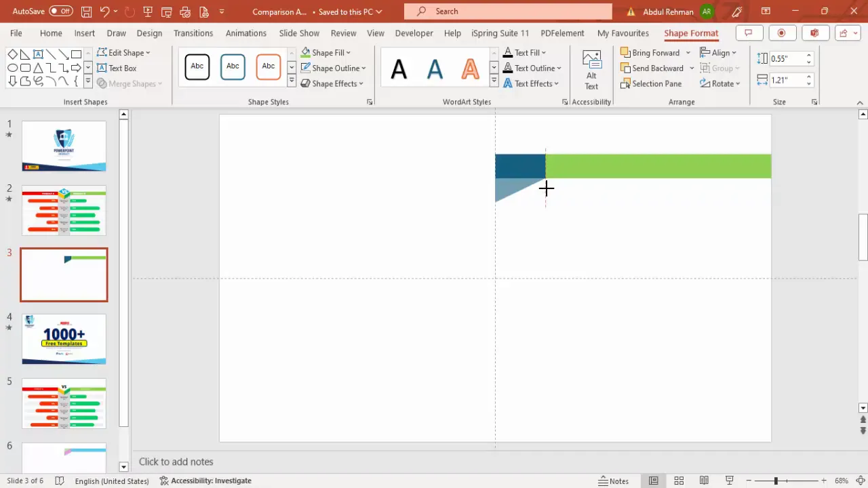Expand the shapes gallery More arrow
This screenshot has height=488, width=868.
pyautogui.click(x=89, y=81)
